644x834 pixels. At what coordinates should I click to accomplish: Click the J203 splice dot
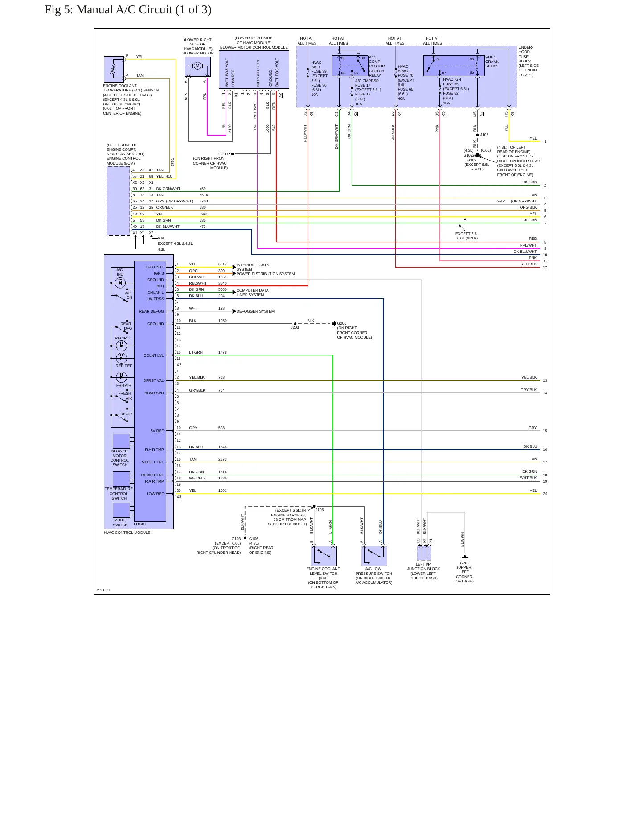point(295,324)
